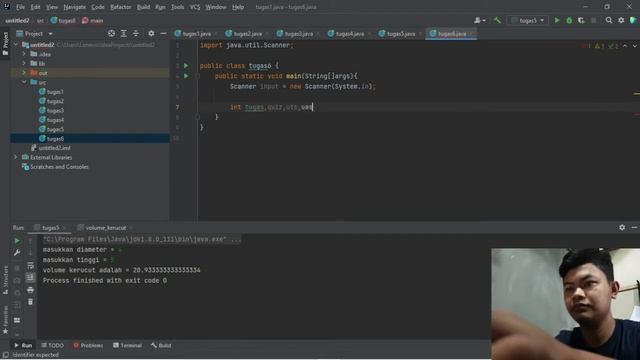The width and height of the screenshot is (640, 360).
Task: Open the Build menu
Action: (143, 7)
